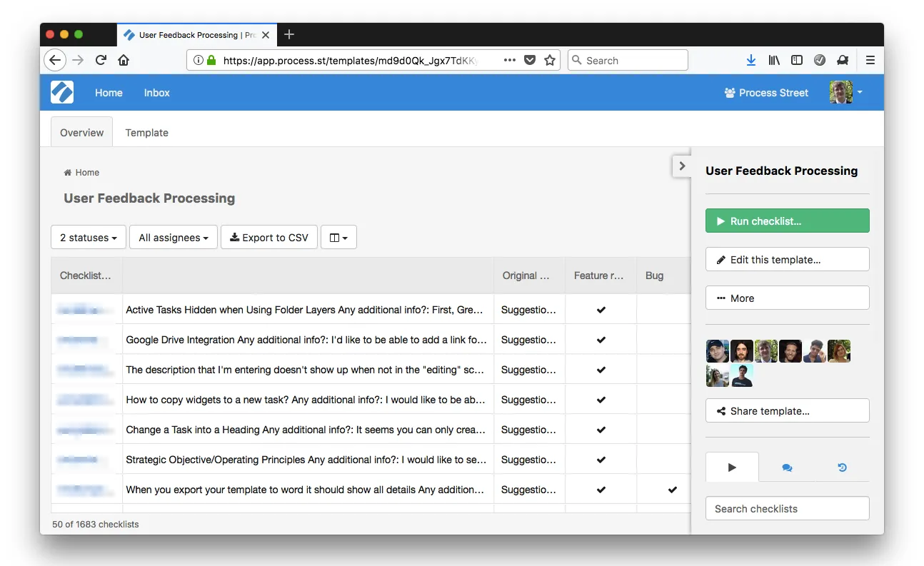
Task: Expand the More options button
Action: click(x=788, y=298)
